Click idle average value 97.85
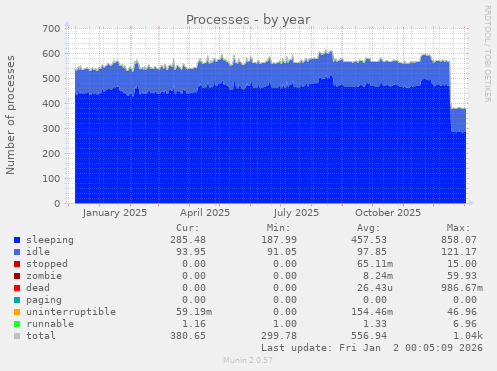Image resolution: width=497 pixels, height=371 pixels. [372, 252]
